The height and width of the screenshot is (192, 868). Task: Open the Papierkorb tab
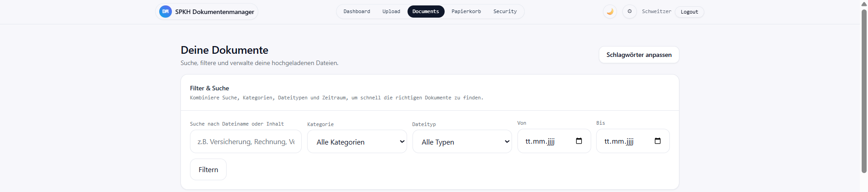466,12
